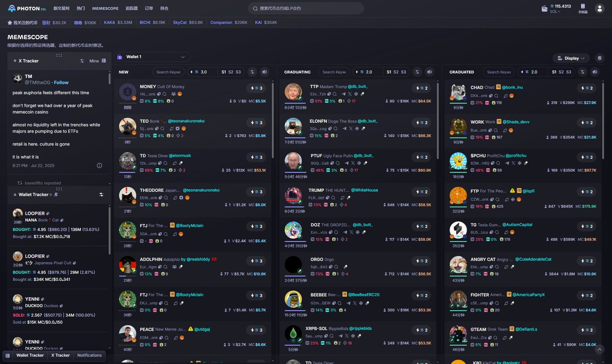Collapse the X Tracker panel

coord(15,61)
